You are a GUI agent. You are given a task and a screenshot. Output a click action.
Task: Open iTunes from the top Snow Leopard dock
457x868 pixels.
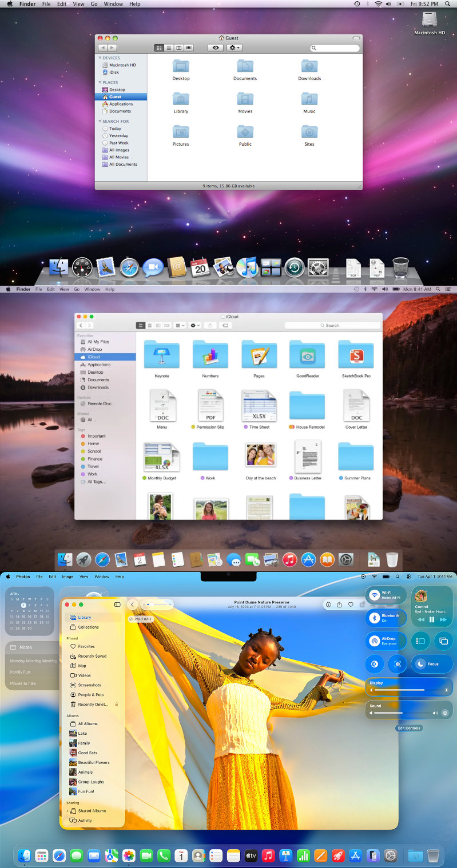tap(247, 267)
